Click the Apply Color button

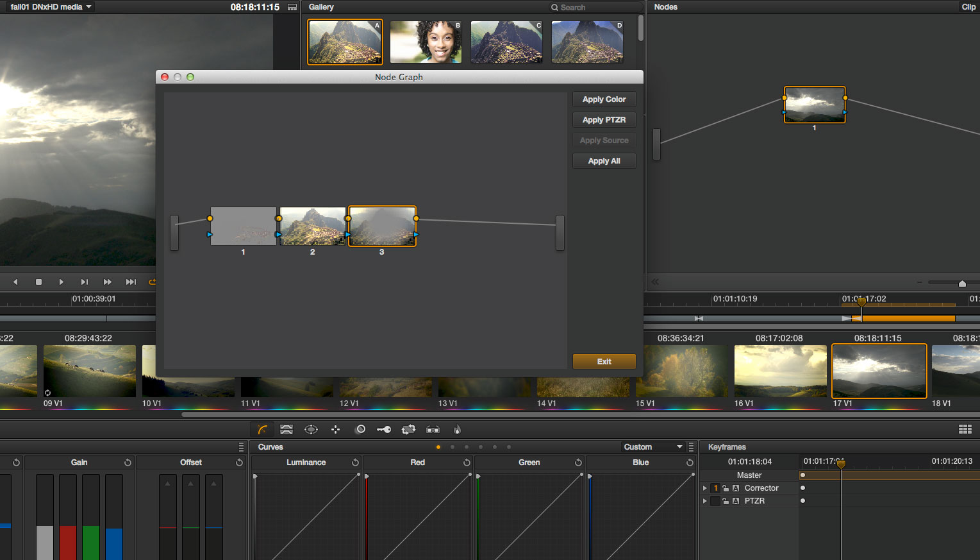coord(604,99)
